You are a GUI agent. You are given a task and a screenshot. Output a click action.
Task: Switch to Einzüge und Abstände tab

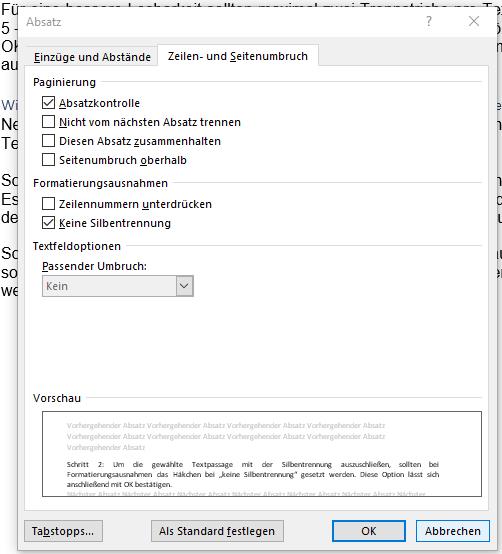pos(92,57)
